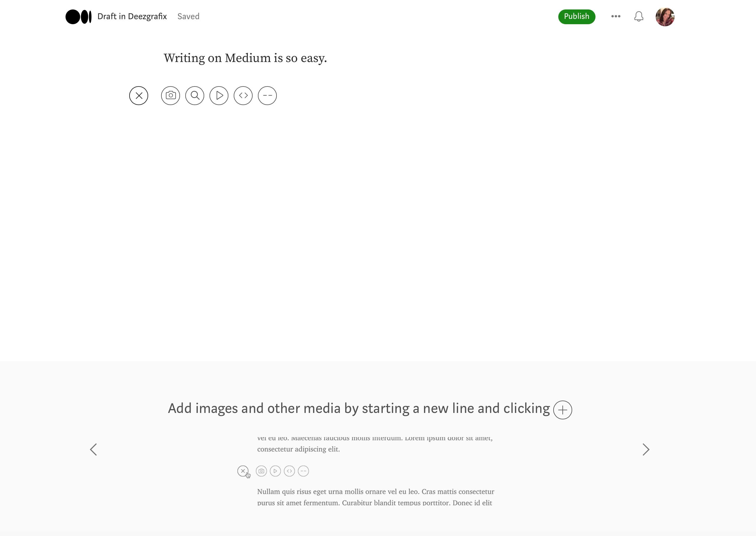Click the notification bell icon
This screenshot has width=756, height=536.
(639, 16)
